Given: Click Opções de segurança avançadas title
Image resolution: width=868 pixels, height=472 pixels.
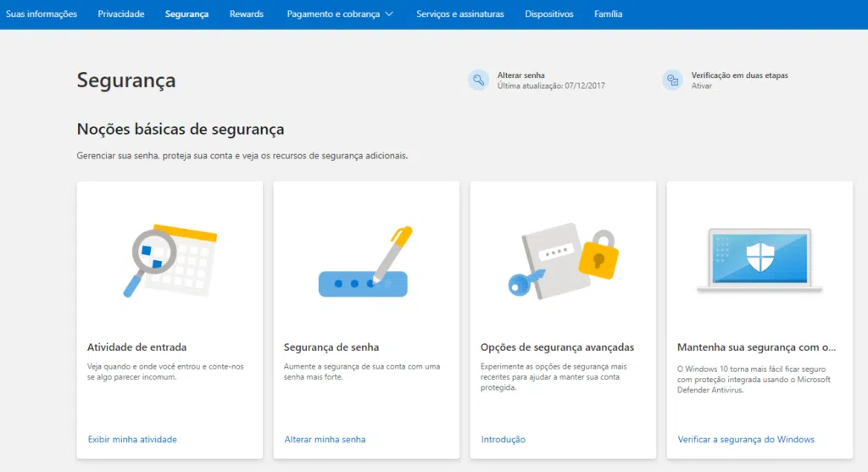Looking at the screenshot, I should point(558,347).
